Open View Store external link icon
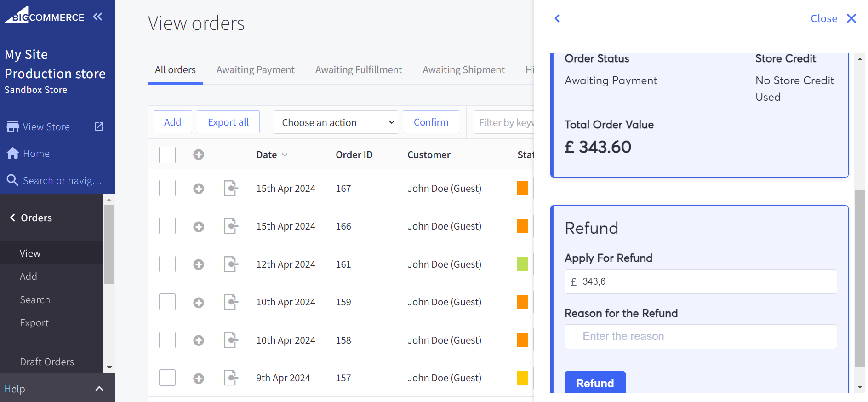 (99, 126)
